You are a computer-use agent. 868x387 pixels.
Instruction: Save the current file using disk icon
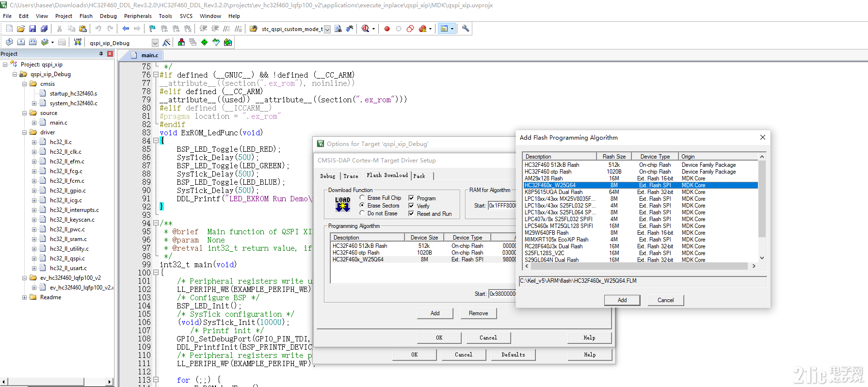pos(32,29)
